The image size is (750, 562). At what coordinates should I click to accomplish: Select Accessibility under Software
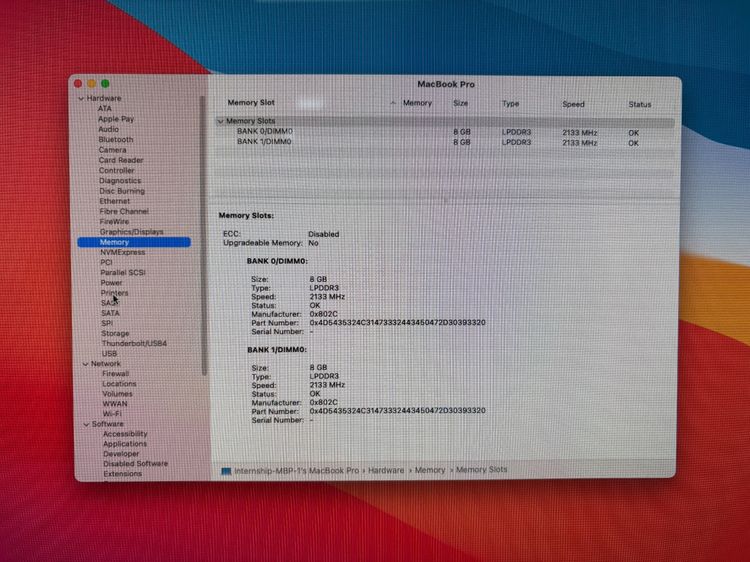point(125,434)
